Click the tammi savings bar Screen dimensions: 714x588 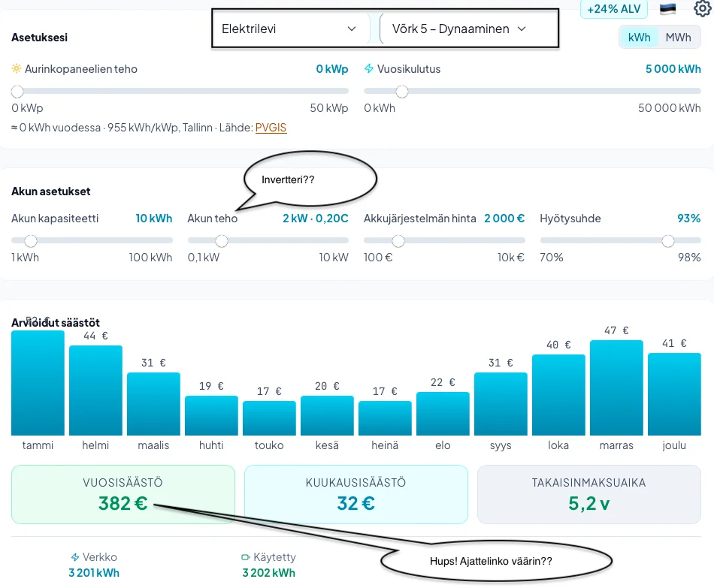[x=38, y=383]
